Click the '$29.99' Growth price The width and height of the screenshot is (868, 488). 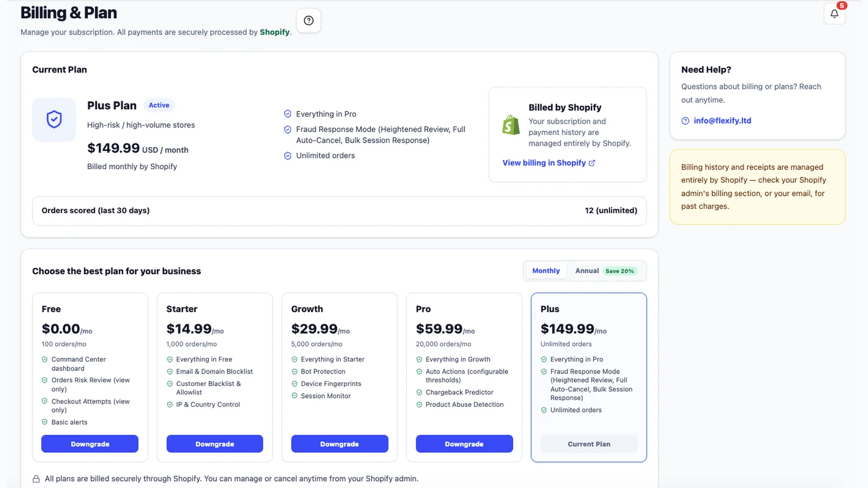click(x=315, y=329)
